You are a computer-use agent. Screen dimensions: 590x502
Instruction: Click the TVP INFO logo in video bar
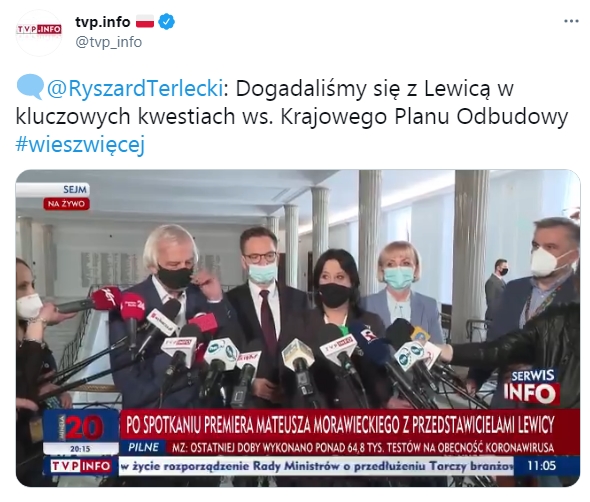coord(81,466)
